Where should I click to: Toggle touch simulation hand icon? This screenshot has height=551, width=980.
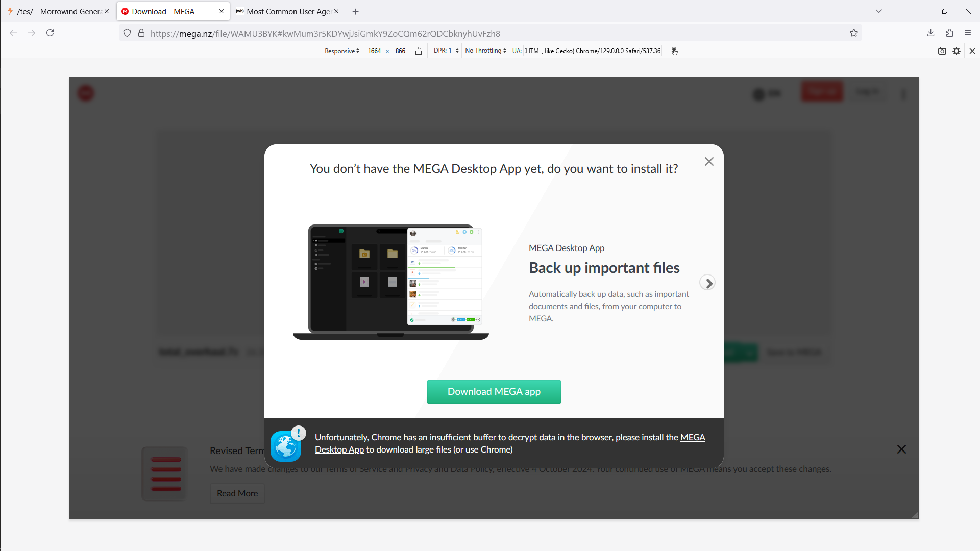coord(674,51)
